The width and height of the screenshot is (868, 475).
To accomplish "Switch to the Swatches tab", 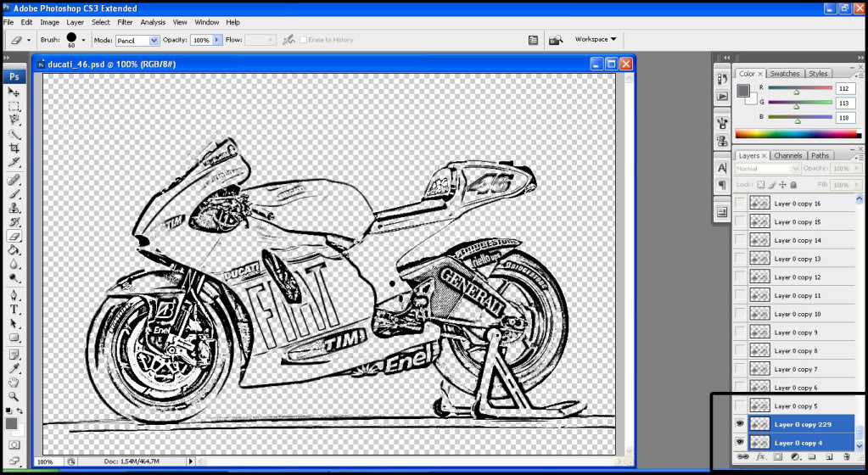I will click(784, 74).
